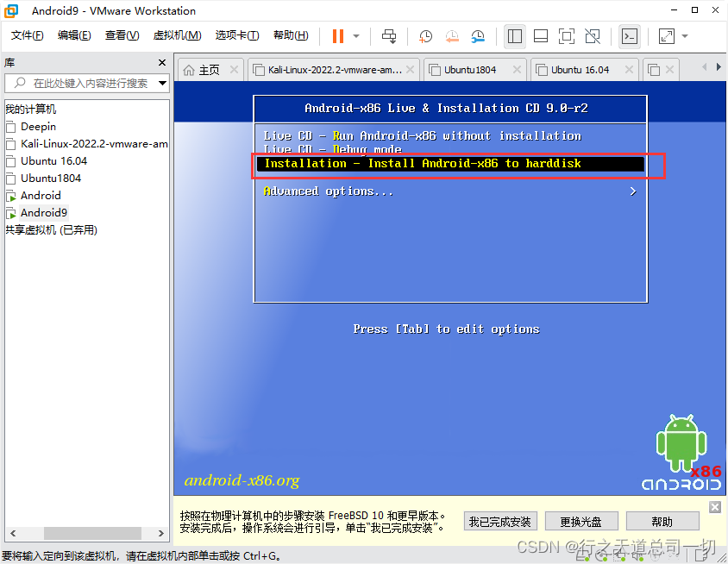Click the revert to snapshot icon

click(x=452, y=36)
